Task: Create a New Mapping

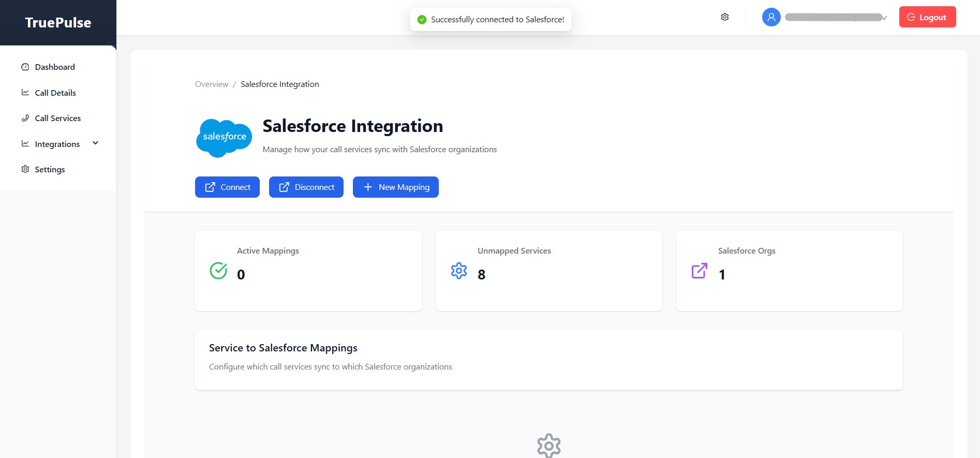Action: (396, 187)
